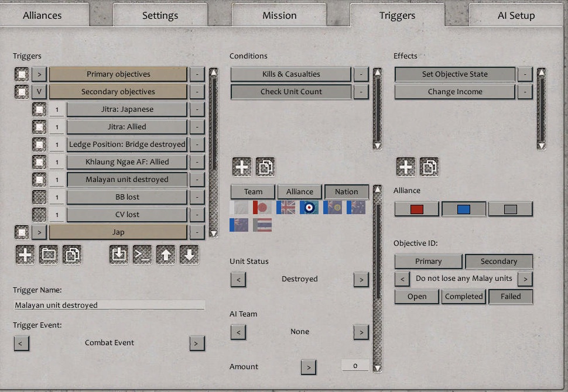Toggle the Secondary objectives group checkbox
The height and width of the screenshot is (392, 568).
point(22,92)
